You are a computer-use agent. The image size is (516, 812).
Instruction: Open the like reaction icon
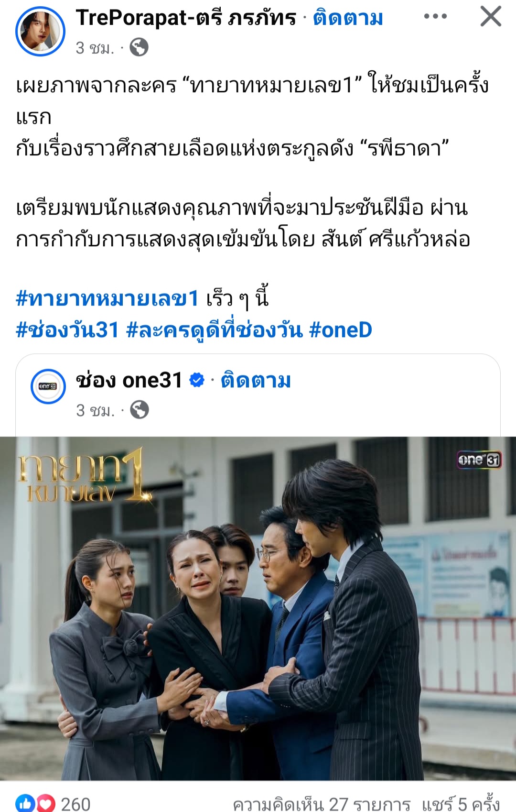point(25,803)
